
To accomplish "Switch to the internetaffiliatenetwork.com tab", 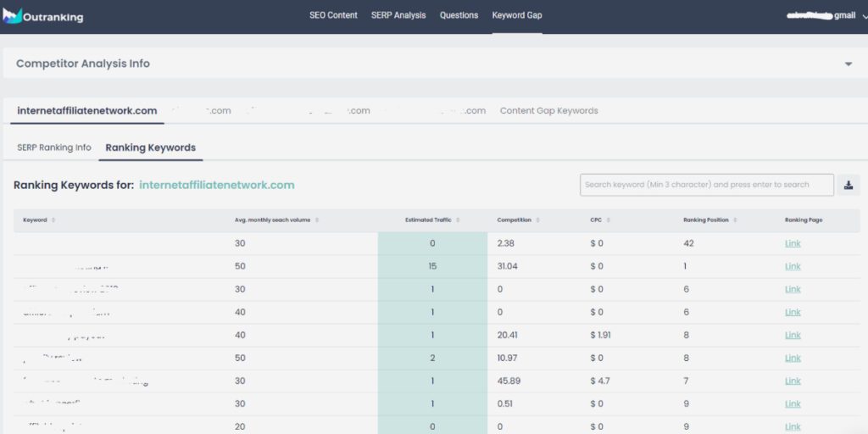I will tap(87, 111).
